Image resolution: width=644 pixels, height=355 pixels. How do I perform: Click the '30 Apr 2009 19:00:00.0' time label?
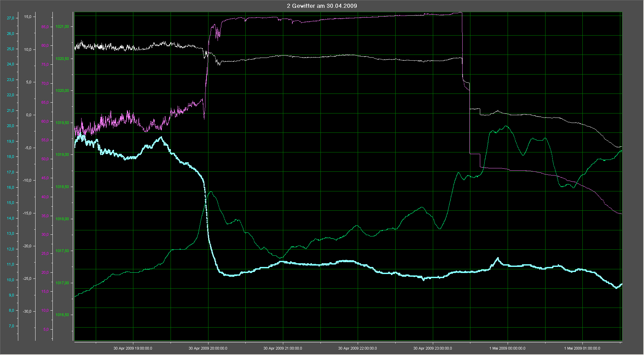click(x=133, y=348)
